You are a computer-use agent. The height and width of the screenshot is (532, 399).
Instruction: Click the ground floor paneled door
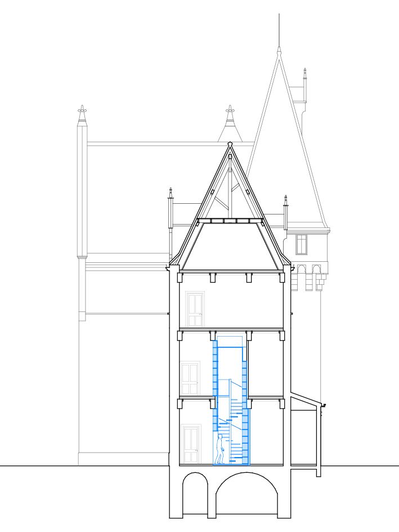pyautogui.click(x=191, y=445)
